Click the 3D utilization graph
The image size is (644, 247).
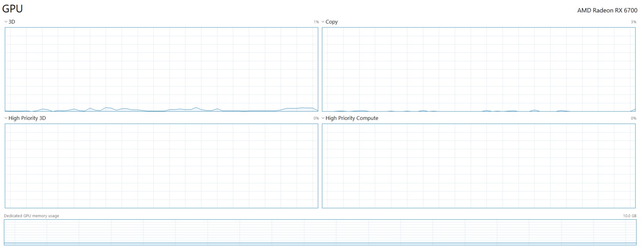161,69
